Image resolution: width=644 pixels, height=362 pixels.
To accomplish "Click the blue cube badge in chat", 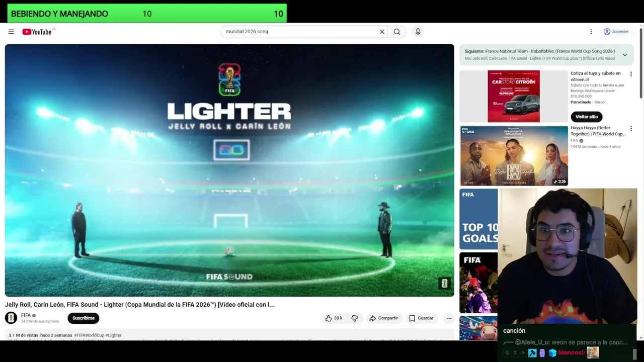I will click(x=552, y=353).
